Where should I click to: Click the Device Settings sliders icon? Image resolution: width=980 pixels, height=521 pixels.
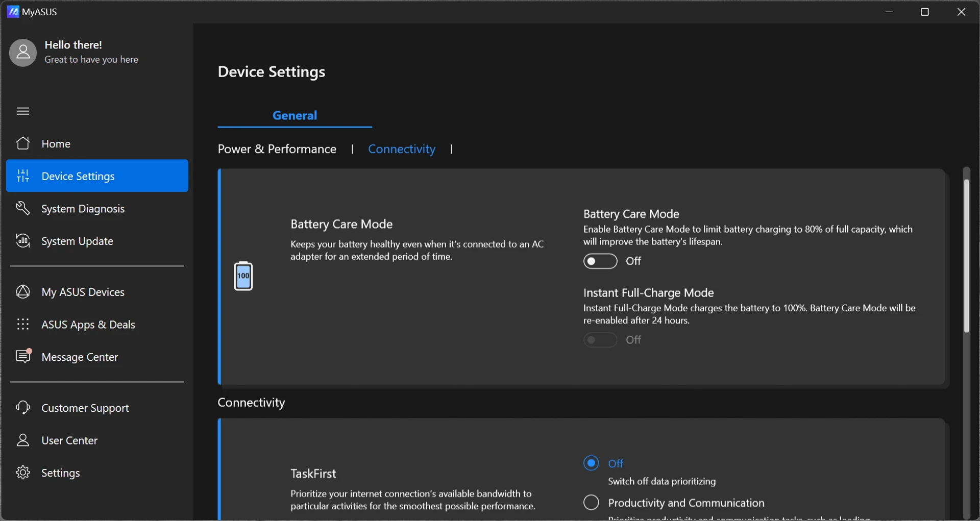click(x=23, y=176)
